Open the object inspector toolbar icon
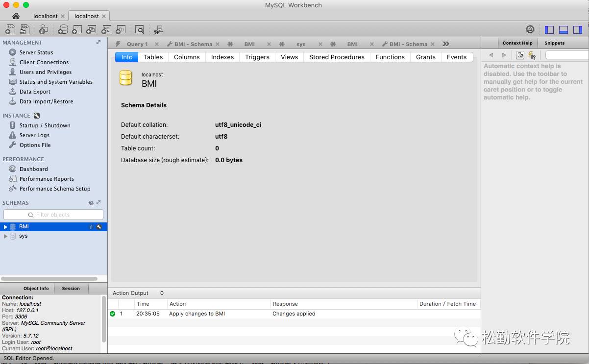This screenshot has height=364, width=589. (44, 29)
